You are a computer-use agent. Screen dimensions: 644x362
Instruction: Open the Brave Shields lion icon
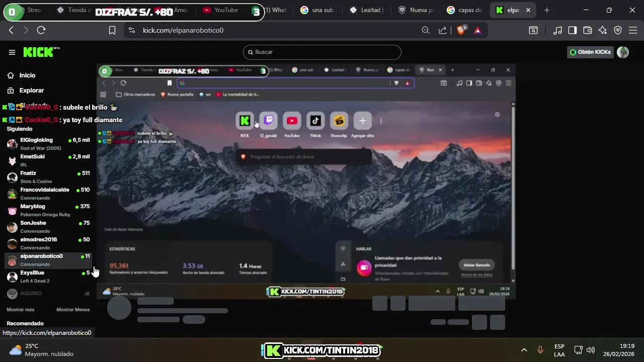(461, 30)
